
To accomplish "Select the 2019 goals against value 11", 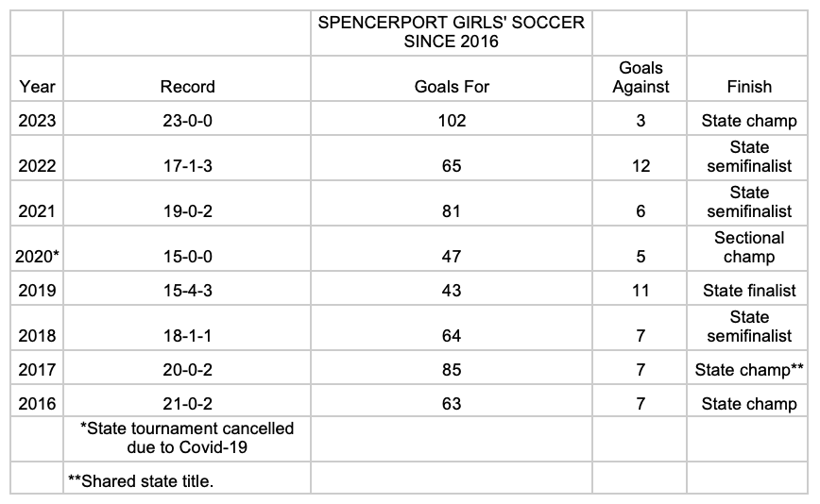I will click(641, 291).
